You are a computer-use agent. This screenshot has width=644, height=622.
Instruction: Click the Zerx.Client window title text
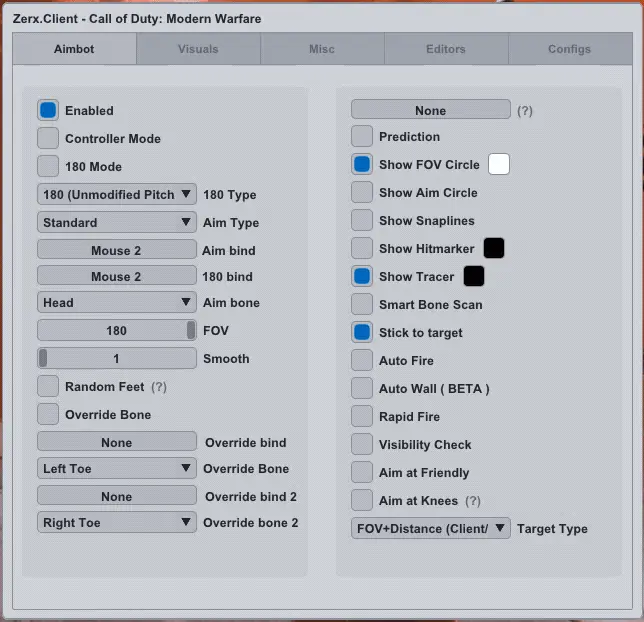[x=137, y=19]
